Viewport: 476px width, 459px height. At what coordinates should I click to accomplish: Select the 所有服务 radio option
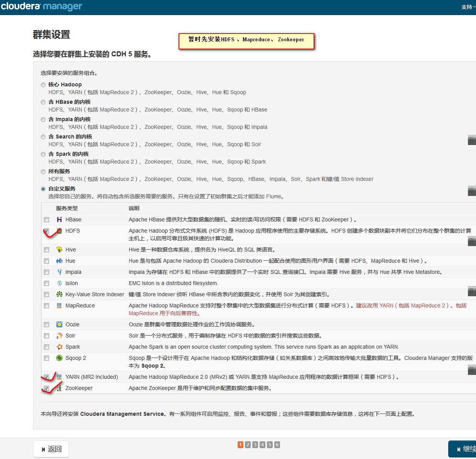pos(43,172)
